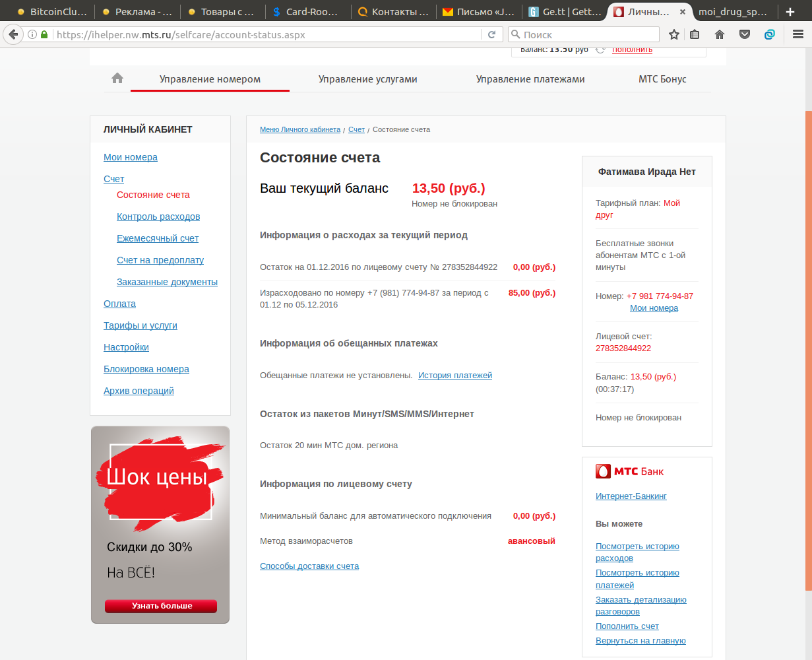This screenshot has width=812, height=660.
Task: Open Счет на предоплату link
Action: [160, 260]
